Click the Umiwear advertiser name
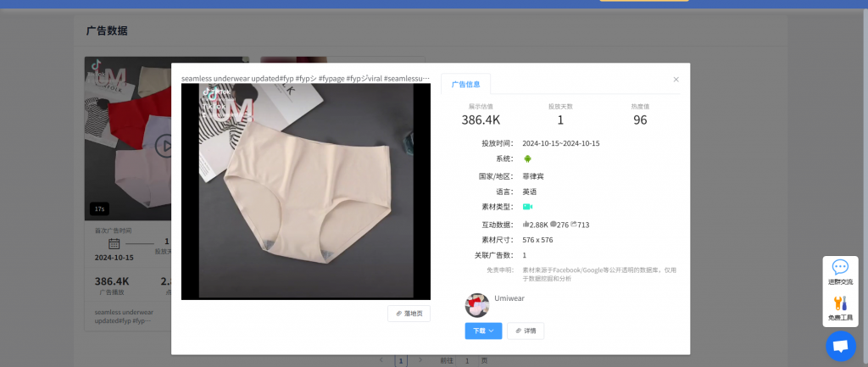The image size is (868, 367). point(509,298)
